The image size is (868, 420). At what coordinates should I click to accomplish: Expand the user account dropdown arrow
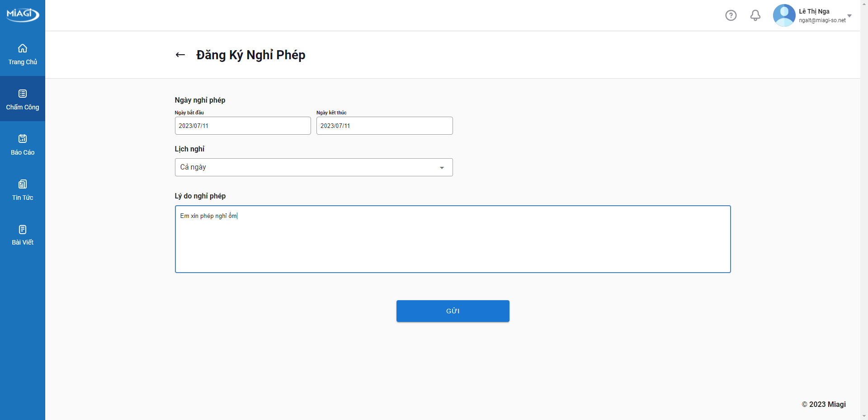849,16
